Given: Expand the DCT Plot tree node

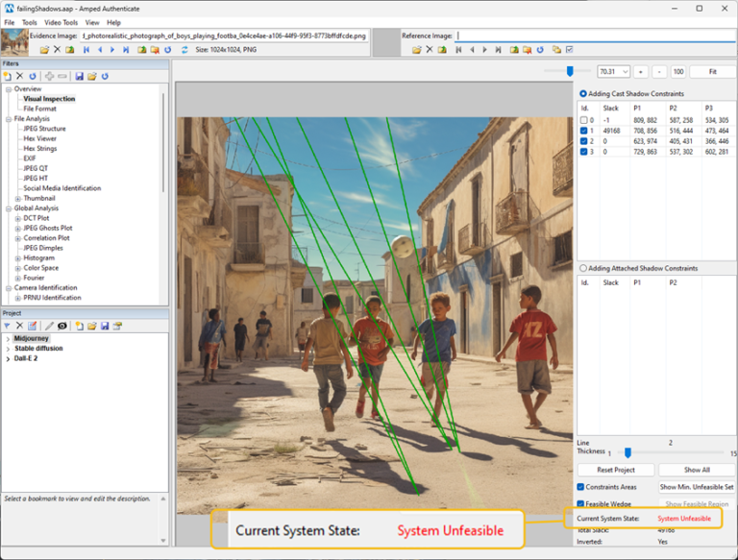Looking at the screenshot, I should coord(17,218).
